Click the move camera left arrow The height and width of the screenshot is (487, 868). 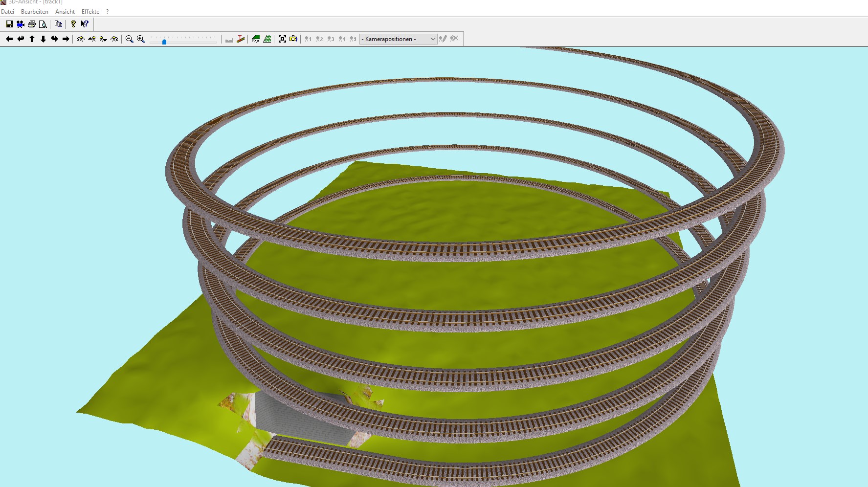coord(9,39)
